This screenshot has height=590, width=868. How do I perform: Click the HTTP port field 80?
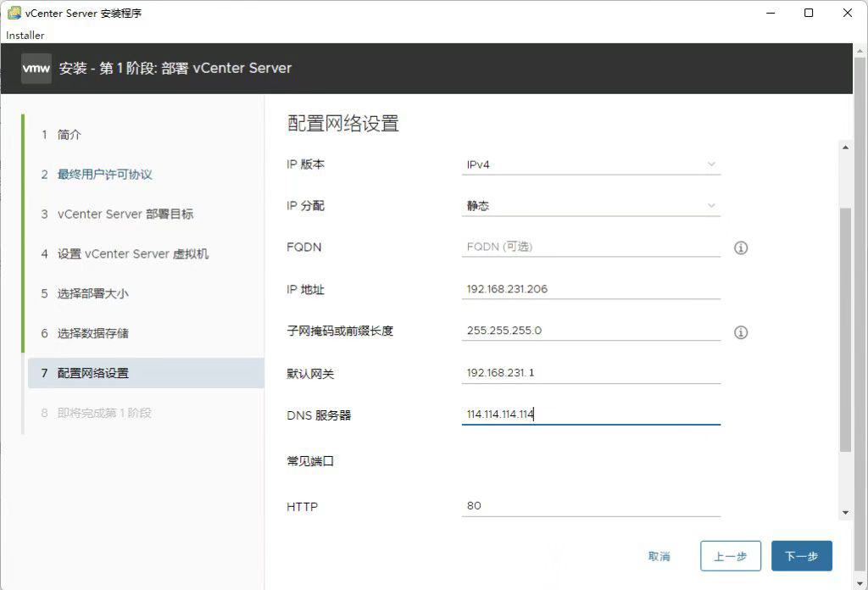591,506
